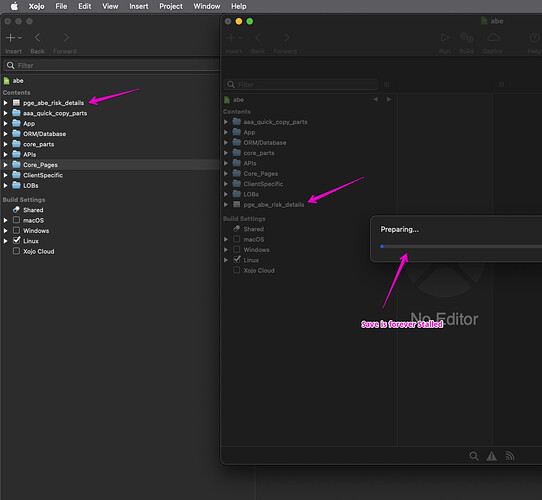Click the Filter field in left window

point(111,65)
